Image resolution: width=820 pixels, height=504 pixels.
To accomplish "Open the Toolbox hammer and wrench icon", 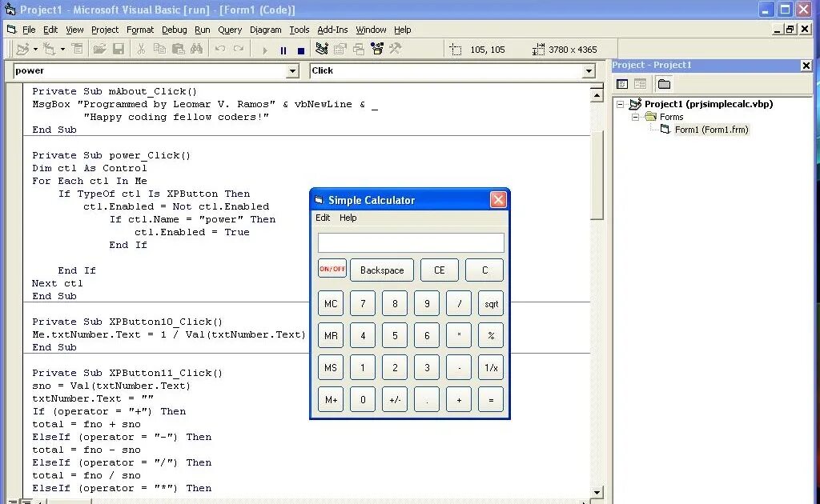I will (396, 49).
